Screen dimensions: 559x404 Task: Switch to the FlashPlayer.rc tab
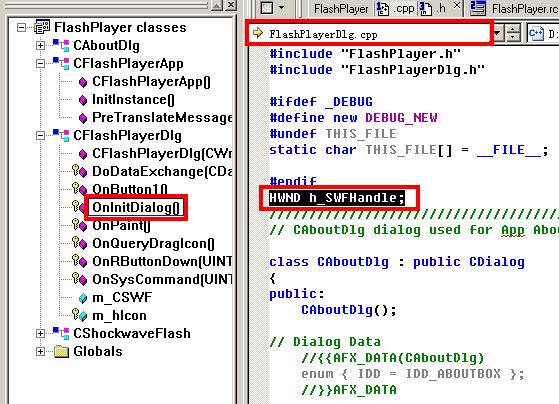click(525, 9)
